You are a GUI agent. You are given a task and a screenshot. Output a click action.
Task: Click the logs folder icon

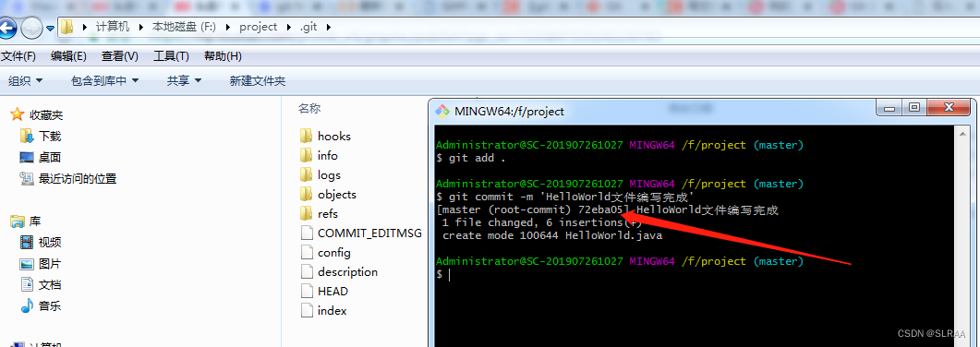click(307, 174)
